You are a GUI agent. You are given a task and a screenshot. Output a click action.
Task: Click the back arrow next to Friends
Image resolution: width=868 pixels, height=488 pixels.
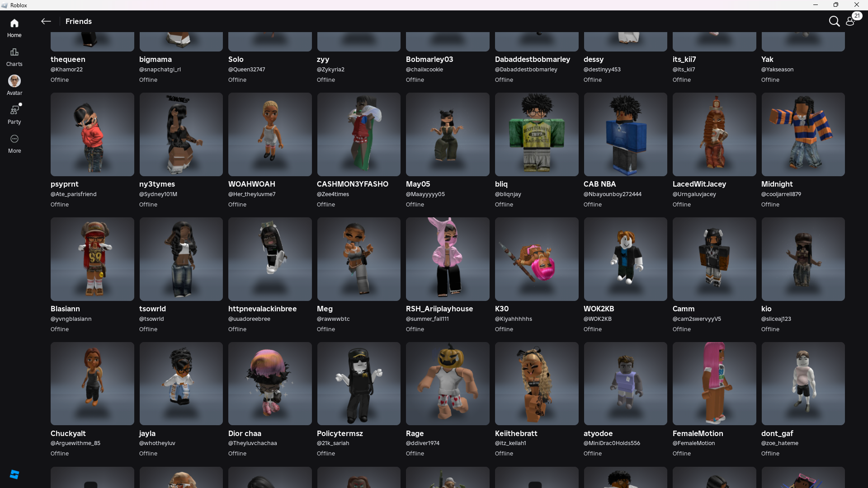[x=46, y=21]
